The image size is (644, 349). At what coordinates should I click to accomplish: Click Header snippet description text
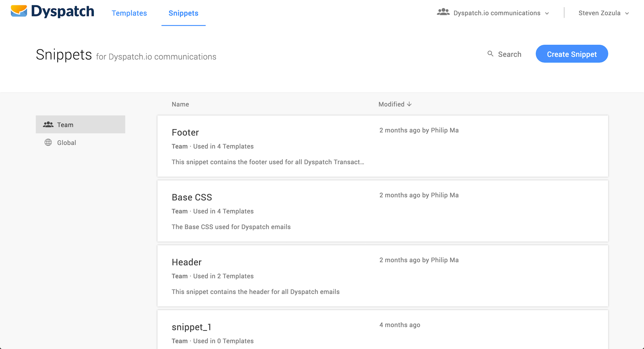[x=256, y=292]
